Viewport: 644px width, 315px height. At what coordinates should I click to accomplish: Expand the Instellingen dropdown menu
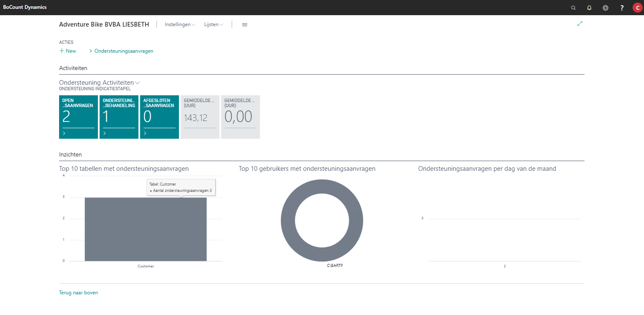180,24
